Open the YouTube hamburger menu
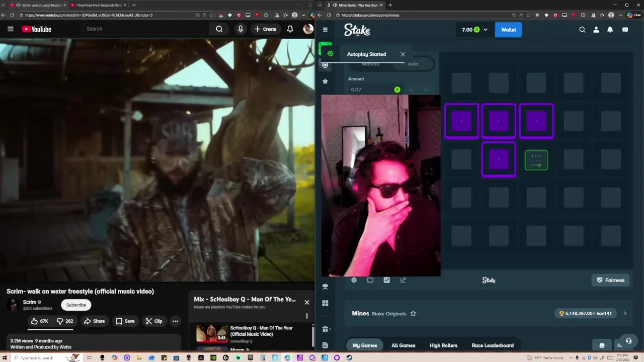Screen dimensions: 644x362 (10, 29)
